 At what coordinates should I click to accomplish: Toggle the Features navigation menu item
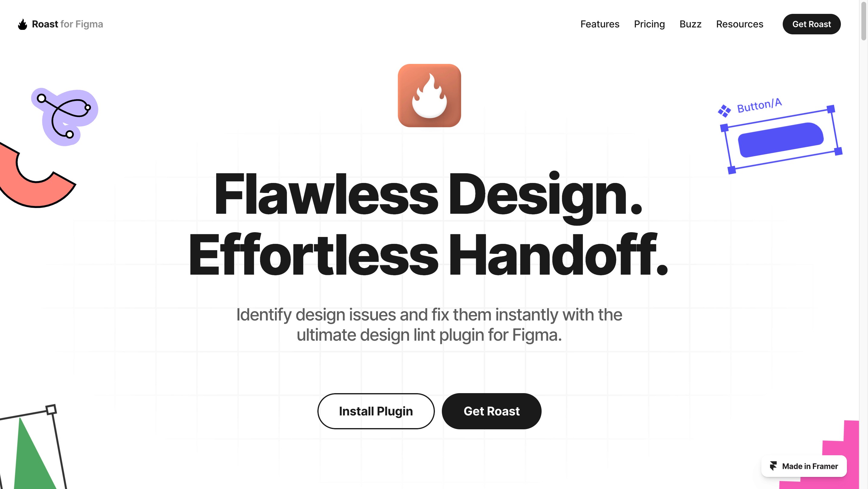(600, 24)
